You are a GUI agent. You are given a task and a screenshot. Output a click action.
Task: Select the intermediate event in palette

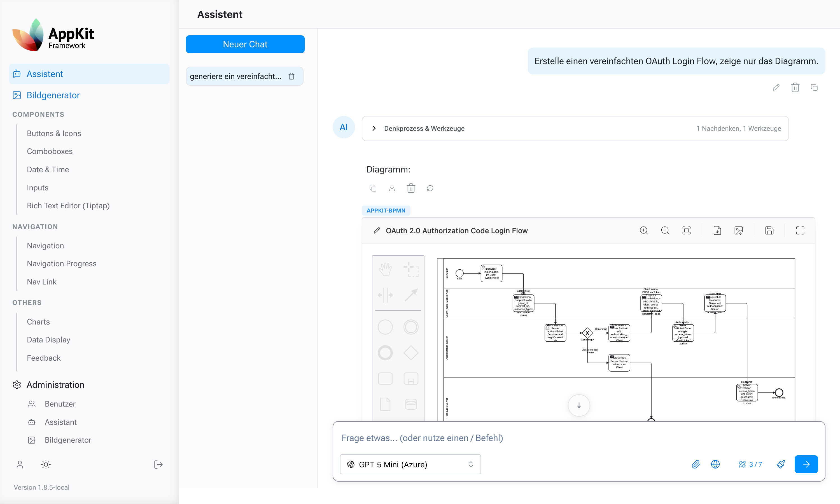coord(411,327)
